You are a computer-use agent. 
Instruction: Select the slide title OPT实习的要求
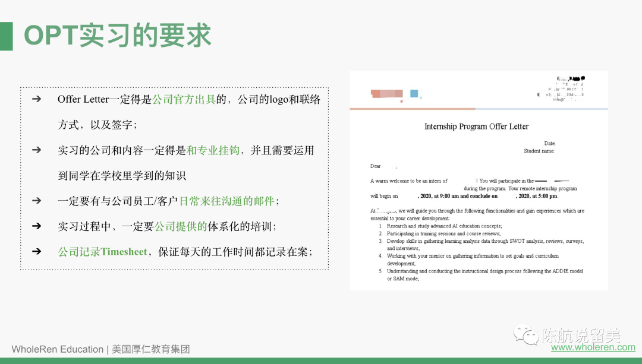(x=117, y=36)
